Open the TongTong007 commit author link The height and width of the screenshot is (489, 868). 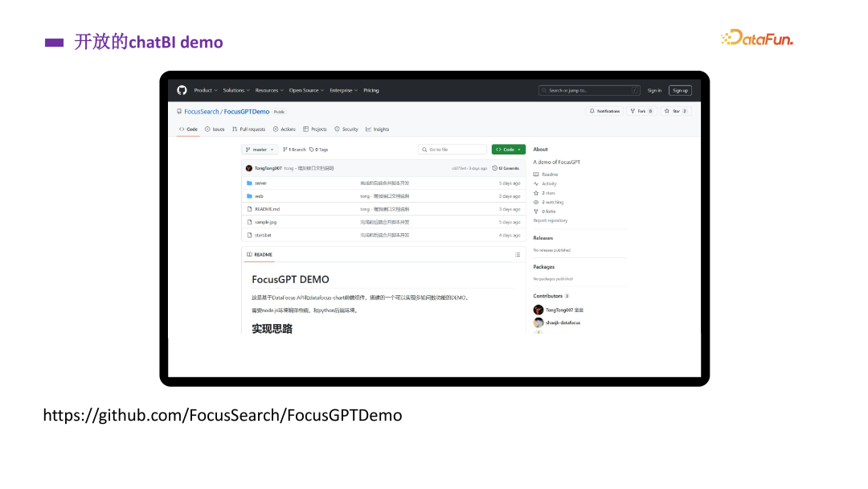(268, 168)
